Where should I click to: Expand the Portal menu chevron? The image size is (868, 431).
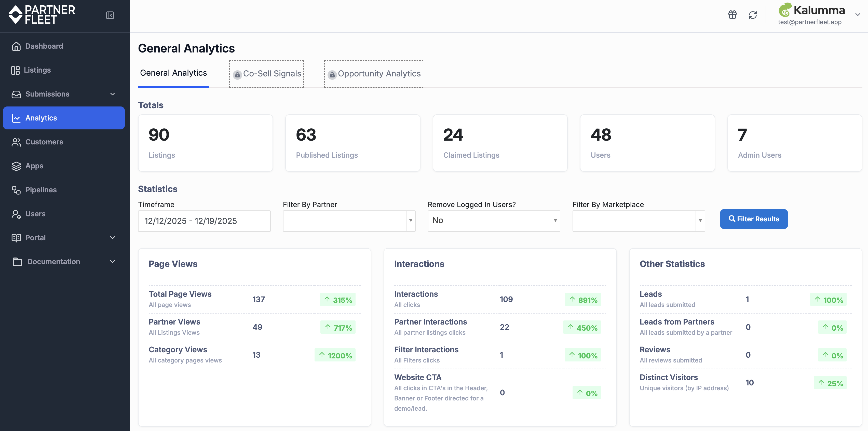113,238
